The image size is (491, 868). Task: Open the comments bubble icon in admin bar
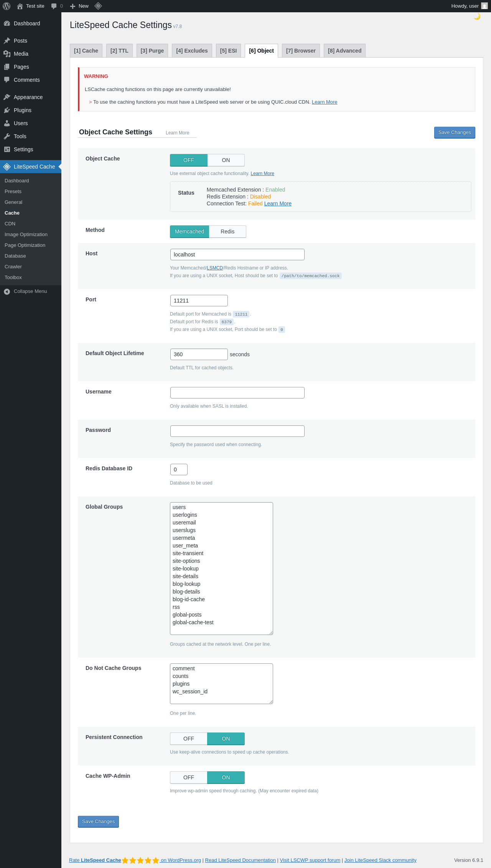[54, 6]
